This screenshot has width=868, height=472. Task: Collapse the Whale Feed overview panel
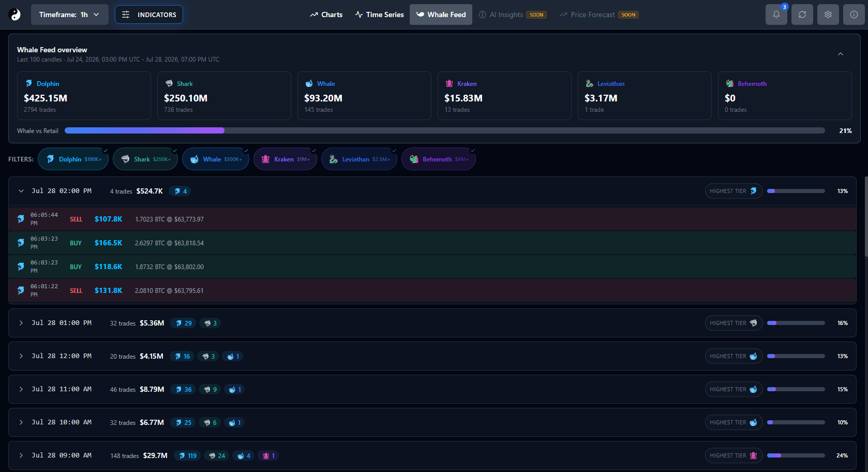click(x=841, y=54)
